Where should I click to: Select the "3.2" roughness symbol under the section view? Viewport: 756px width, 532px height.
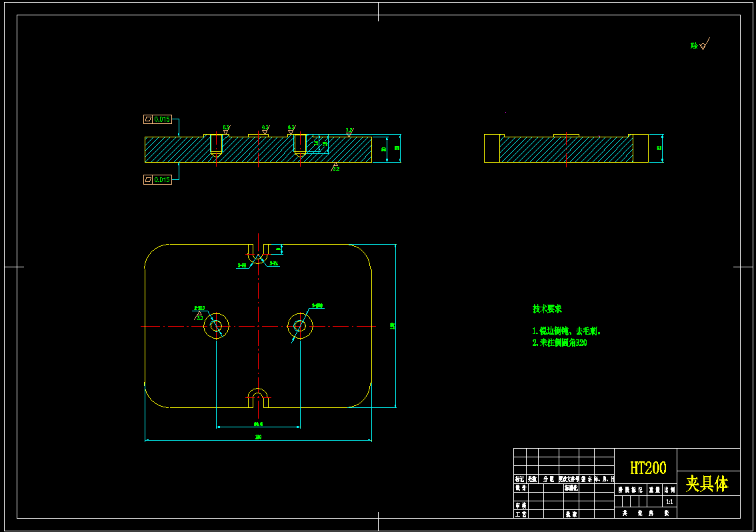[x=335, y=167]
